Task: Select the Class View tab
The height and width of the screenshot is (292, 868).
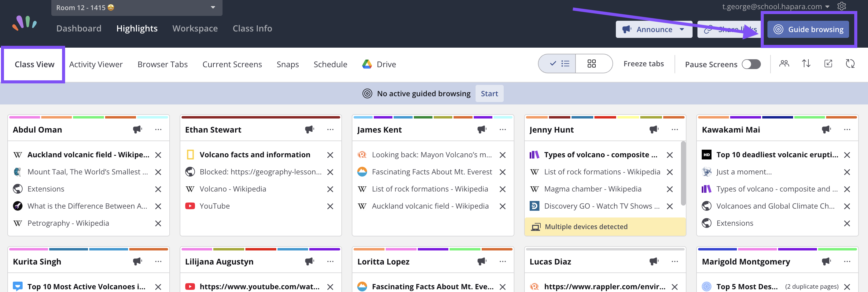Action: point(34,64)
